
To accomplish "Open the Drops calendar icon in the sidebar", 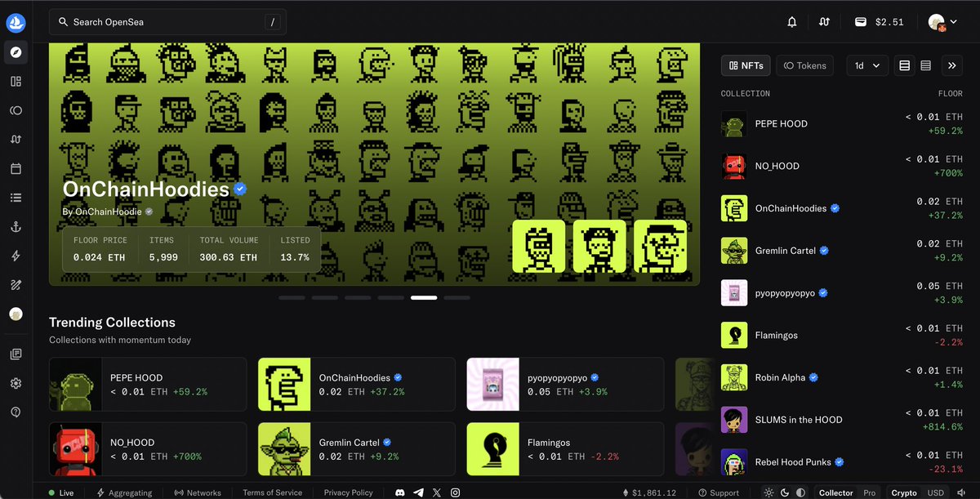I will click(x=16, y=168).
